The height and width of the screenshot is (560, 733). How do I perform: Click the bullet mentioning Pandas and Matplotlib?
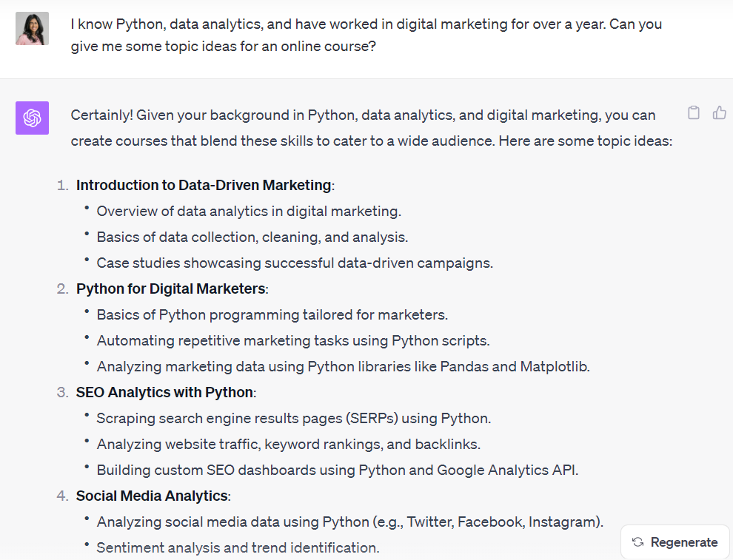point(343,366)
